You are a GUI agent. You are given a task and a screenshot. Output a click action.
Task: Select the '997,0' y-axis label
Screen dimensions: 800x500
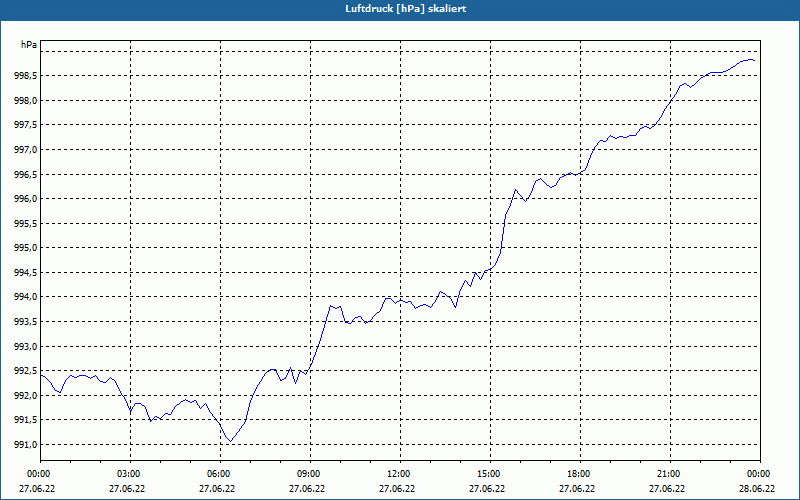coord(27,149)
